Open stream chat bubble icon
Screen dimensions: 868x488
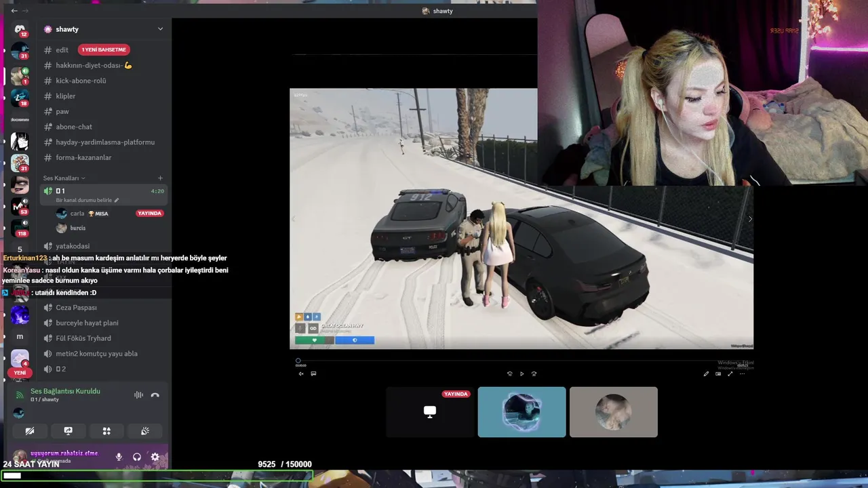313,373
